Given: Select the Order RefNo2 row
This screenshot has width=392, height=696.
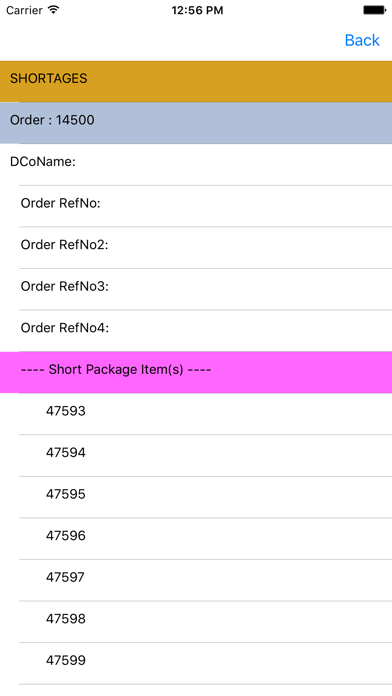Looking at the screenshot, I should [x=196, y=248].
